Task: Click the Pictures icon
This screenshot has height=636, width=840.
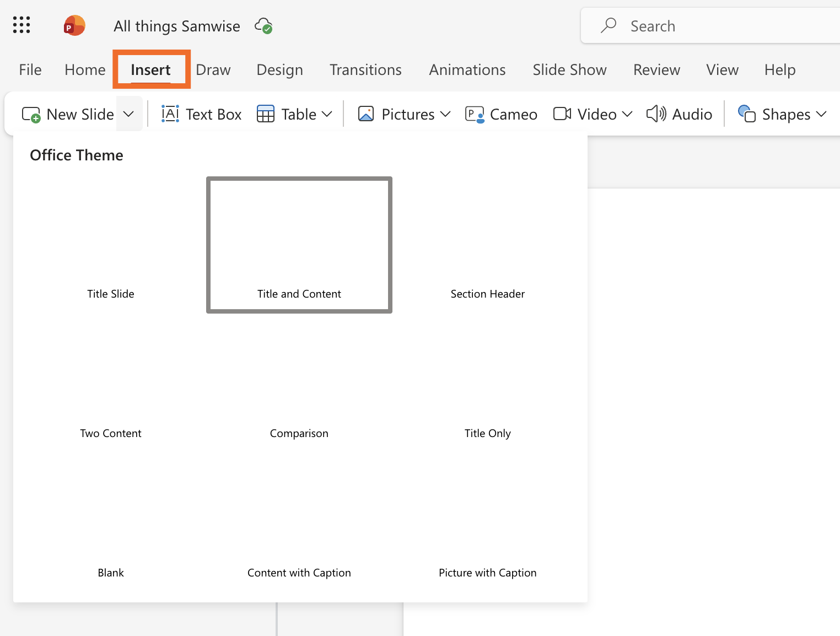Action: click(x=366, y=114)
